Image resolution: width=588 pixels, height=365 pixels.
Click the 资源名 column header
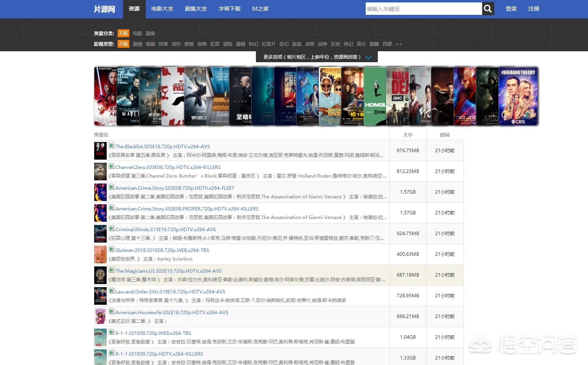coord(101,135)
